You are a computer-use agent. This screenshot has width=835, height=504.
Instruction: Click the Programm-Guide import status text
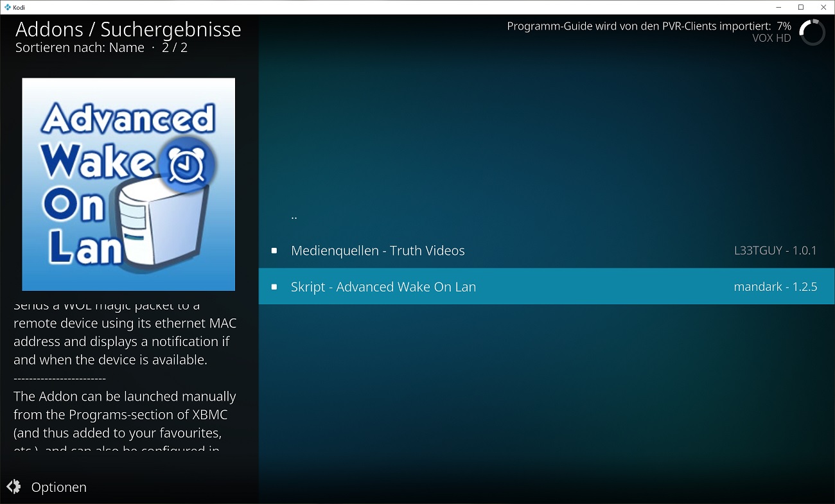(x=649, y=26)
